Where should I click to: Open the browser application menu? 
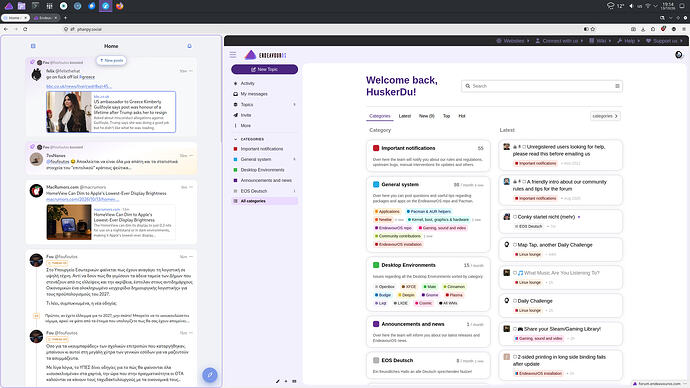coord(684,29)
